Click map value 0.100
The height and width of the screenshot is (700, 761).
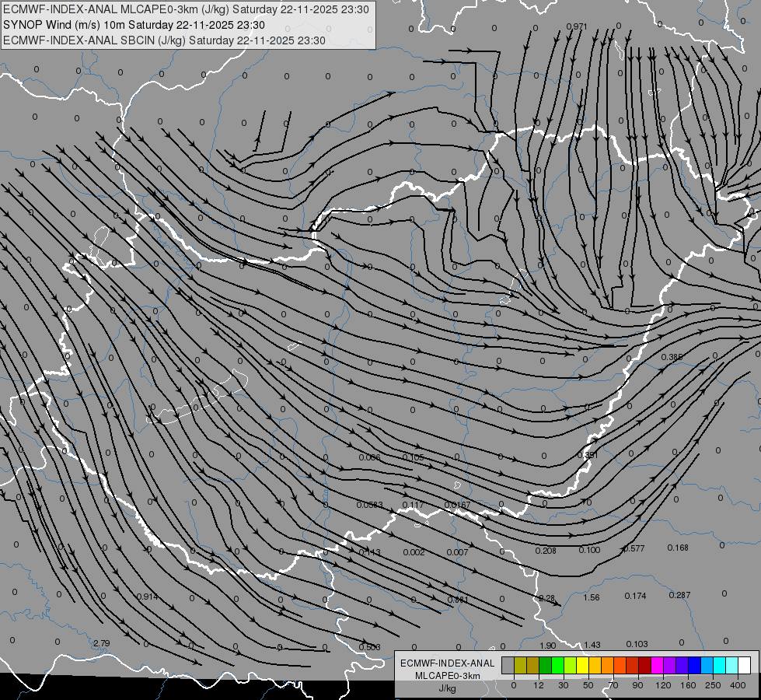tap(589, 551)
